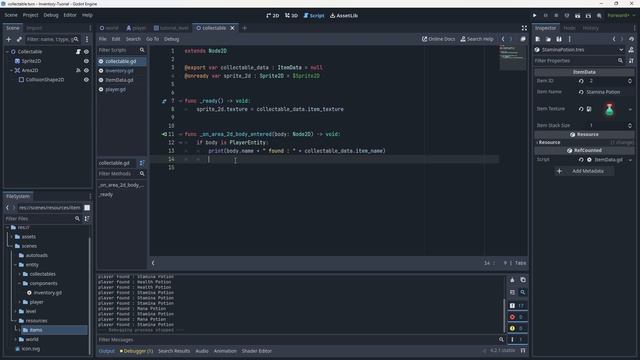Open the Shader Editor bottom panel

coord(256,351)
